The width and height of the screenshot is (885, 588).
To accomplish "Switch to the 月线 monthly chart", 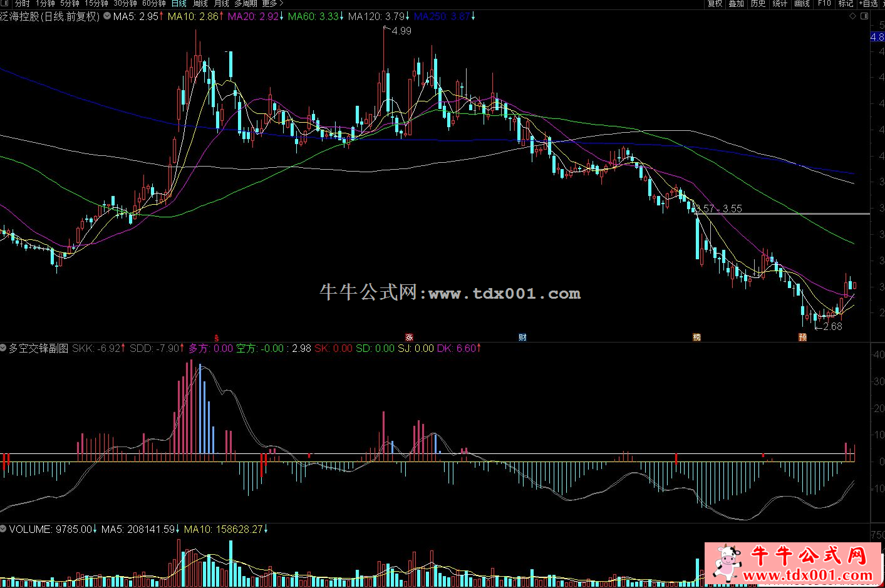I will click(x=222, y=4).
